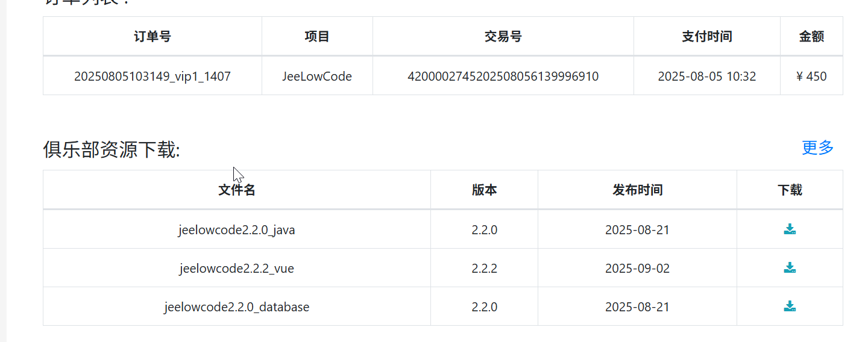Click the 金额 column header
Image resolution: width=868 pixels, height=342 pixels.
(811, 37)
